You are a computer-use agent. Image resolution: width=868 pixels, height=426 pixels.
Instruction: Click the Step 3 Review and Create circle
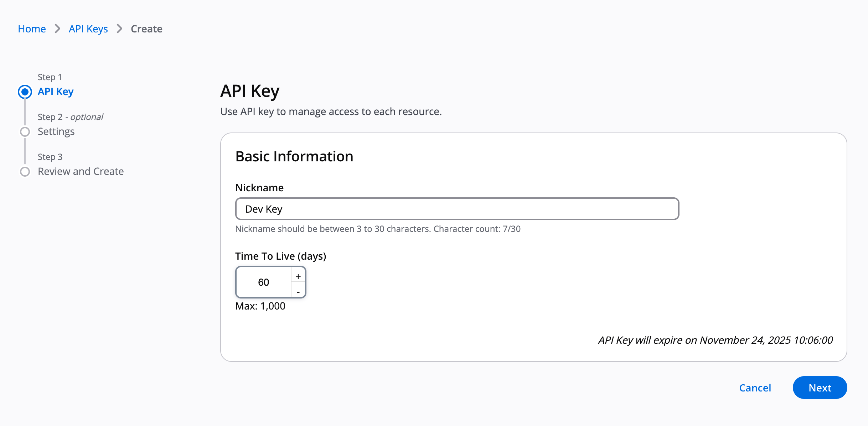pos(25,172)
